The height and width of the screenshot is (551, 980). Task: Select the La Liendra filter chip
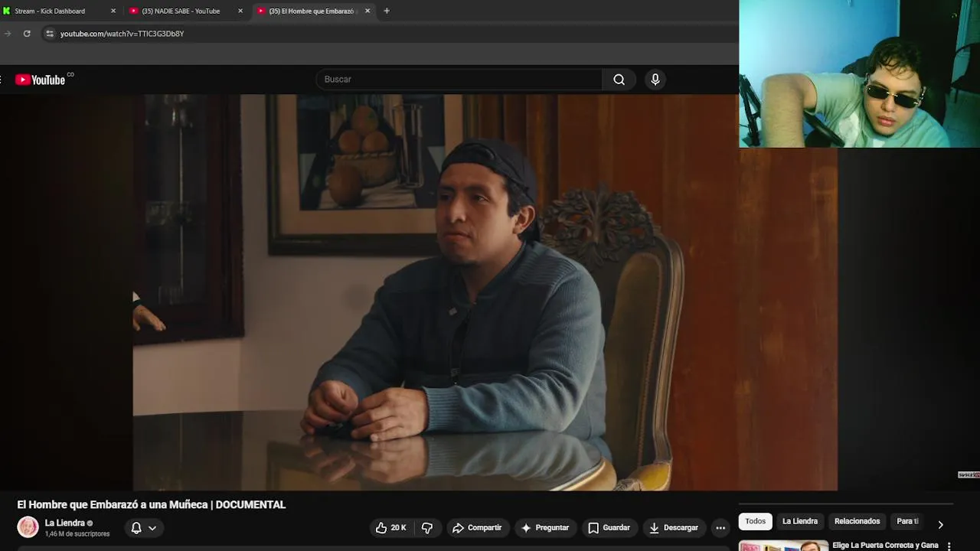(x=800, y=521)
